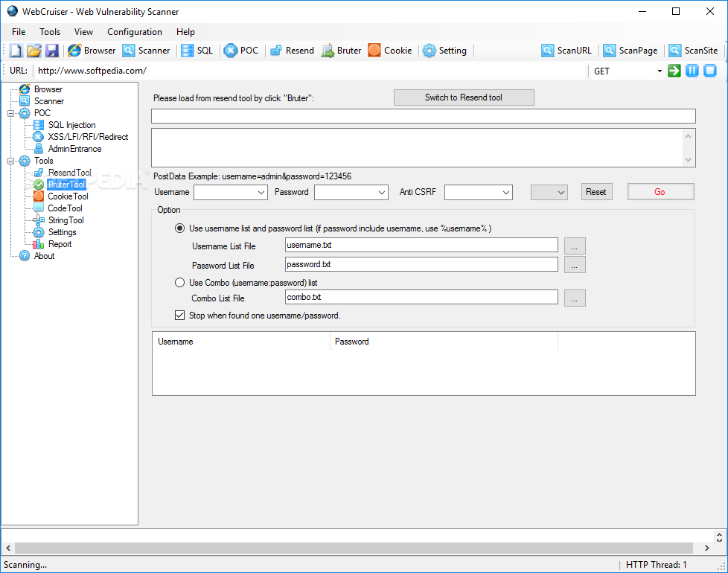Click the Save floppy disk icon
The image size is (728, 573).
click(52, 51)
